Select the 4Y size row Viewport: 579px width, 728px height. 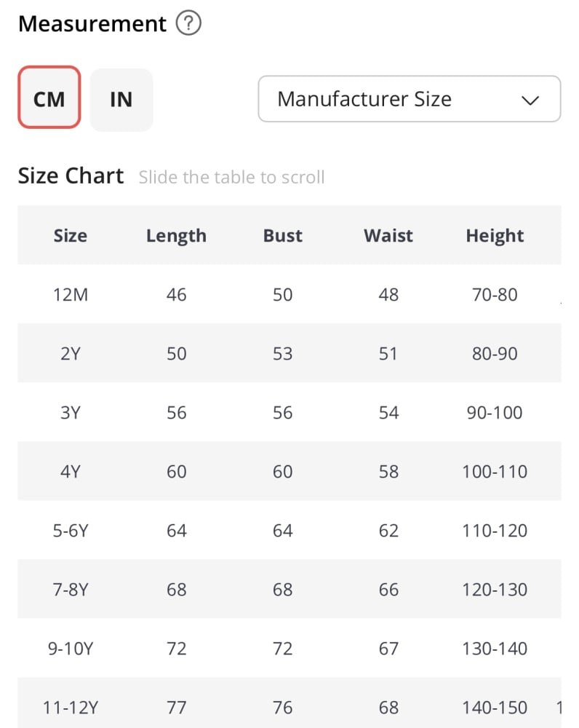coord(289,471)
